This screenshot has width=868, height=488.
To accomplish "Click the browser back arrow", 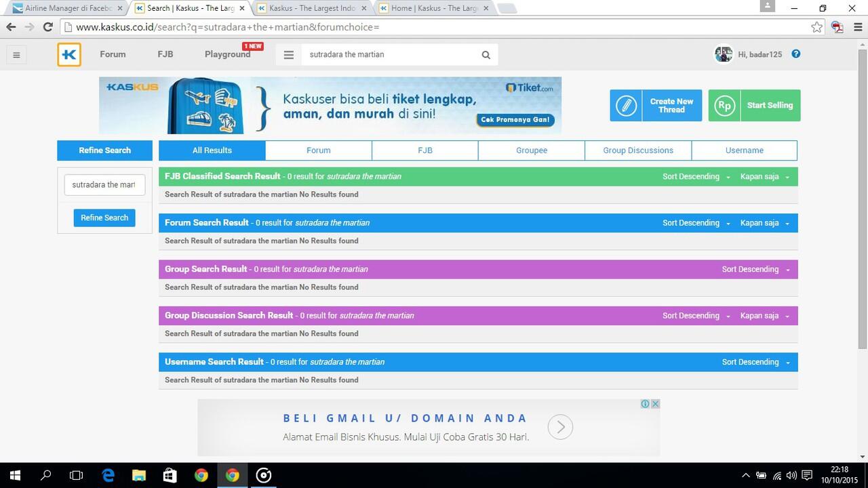I will point(11,27).
